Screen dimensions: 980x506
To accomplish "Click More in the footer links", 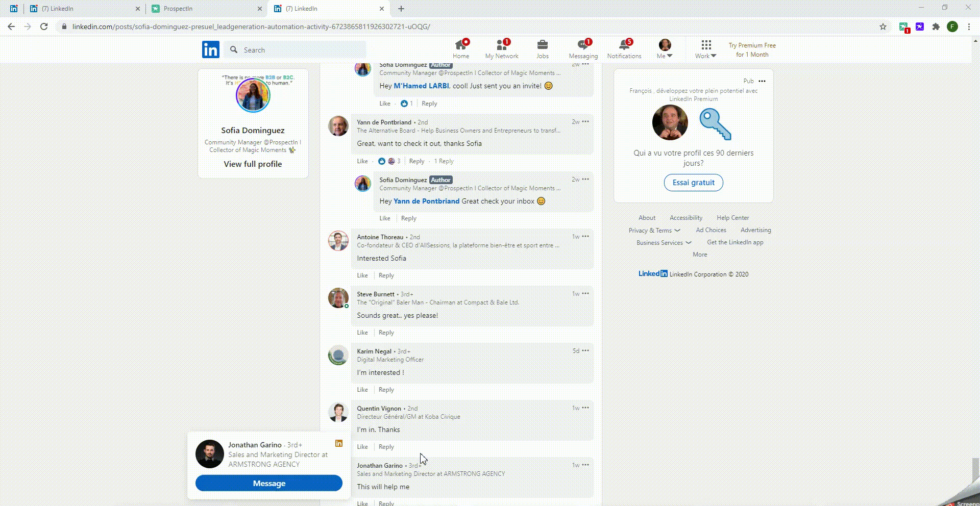I will (700, 255).
